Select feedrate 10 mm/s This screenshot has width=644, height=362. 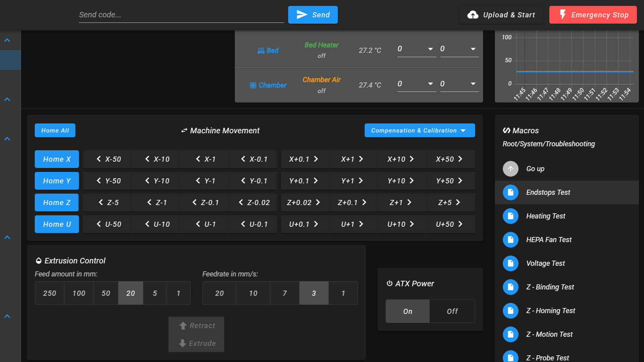click(253, 293)
